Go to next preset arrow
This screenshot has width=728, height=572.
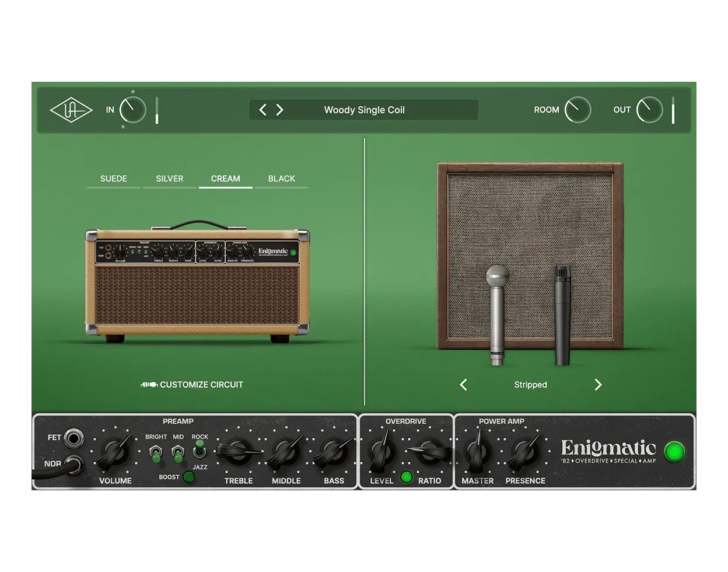[279, 110]
